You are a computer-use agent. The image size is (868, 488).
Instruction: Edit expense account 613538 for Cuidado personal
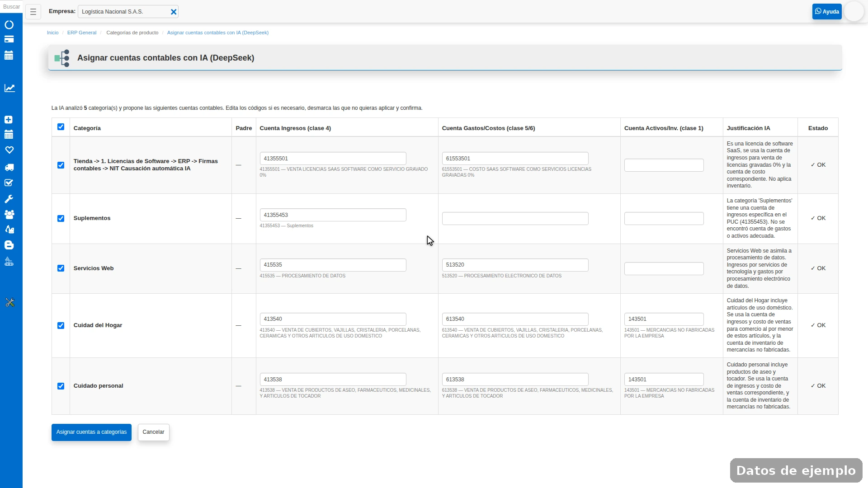[x=515, y=380]
